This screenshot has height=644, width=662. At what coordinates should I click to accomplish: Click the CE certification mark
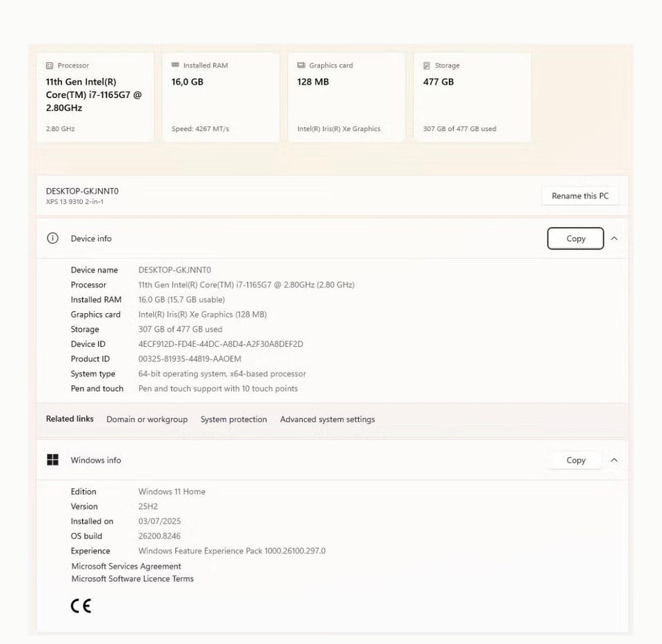coord(81,606)
